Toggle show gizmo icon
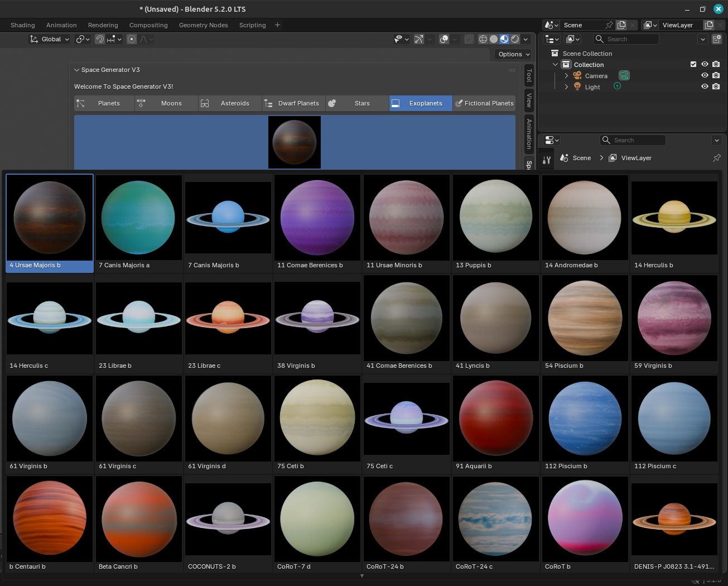Screen dimensions: 728x586 tap(418, 39)
